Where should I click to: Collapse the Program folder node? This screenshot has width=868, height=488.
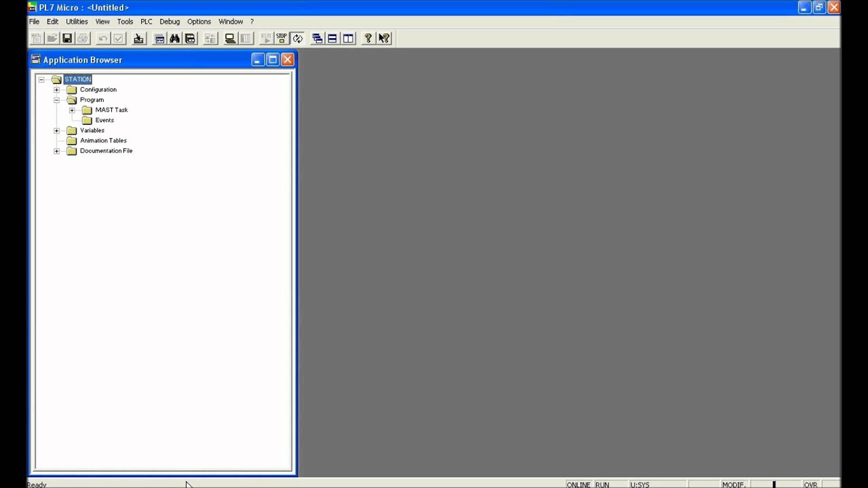57,100
